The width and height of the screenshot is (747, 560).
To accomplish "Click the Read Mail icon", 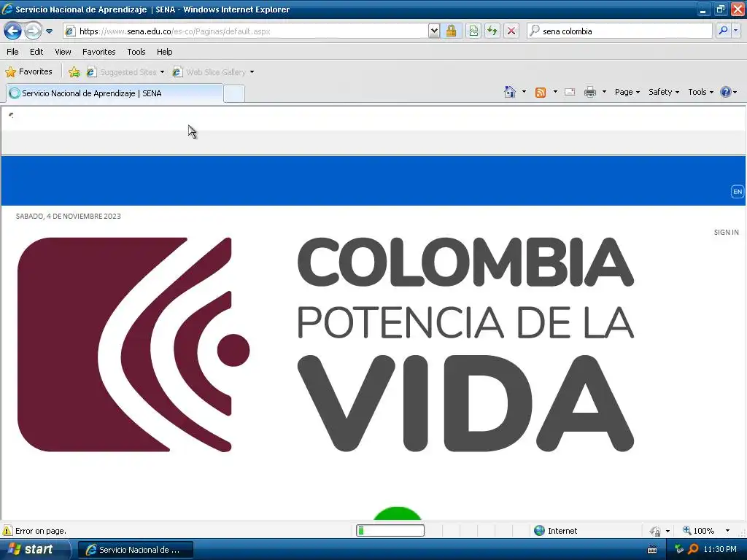I will click(570, 92).
